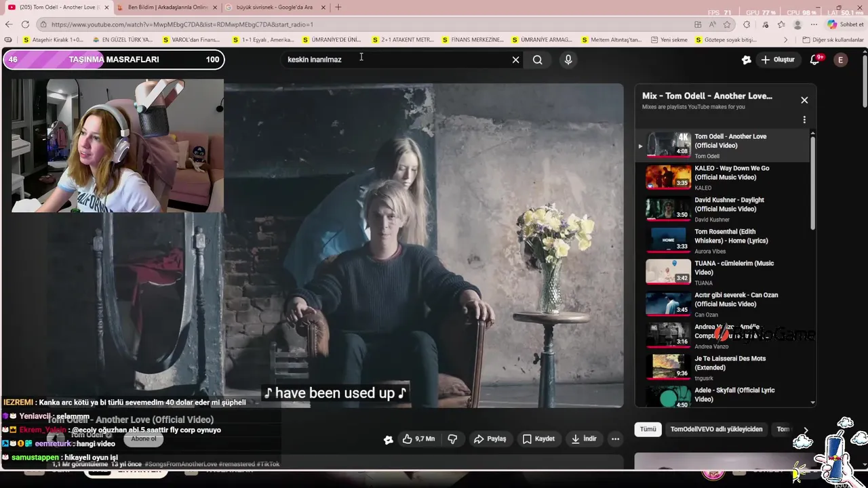
Task: Open the media control music-note icon
Action: tap(764, 24)
